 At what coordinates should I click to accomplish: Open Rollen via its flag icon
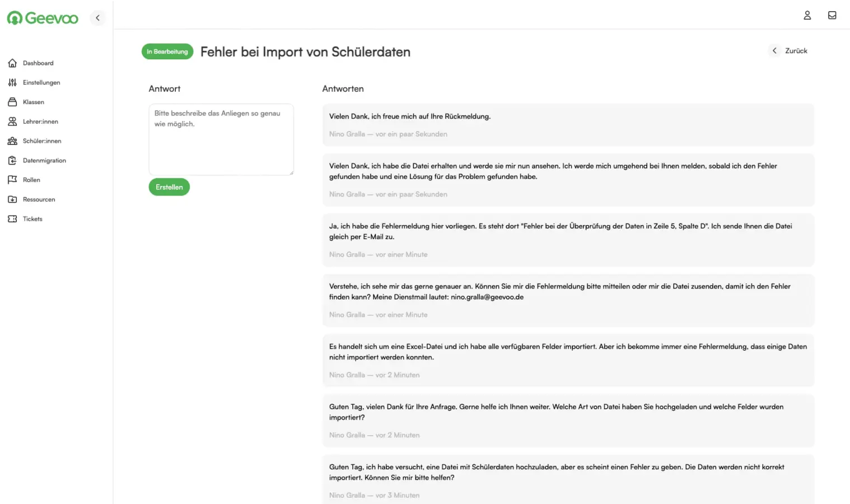tap(12, 180)
